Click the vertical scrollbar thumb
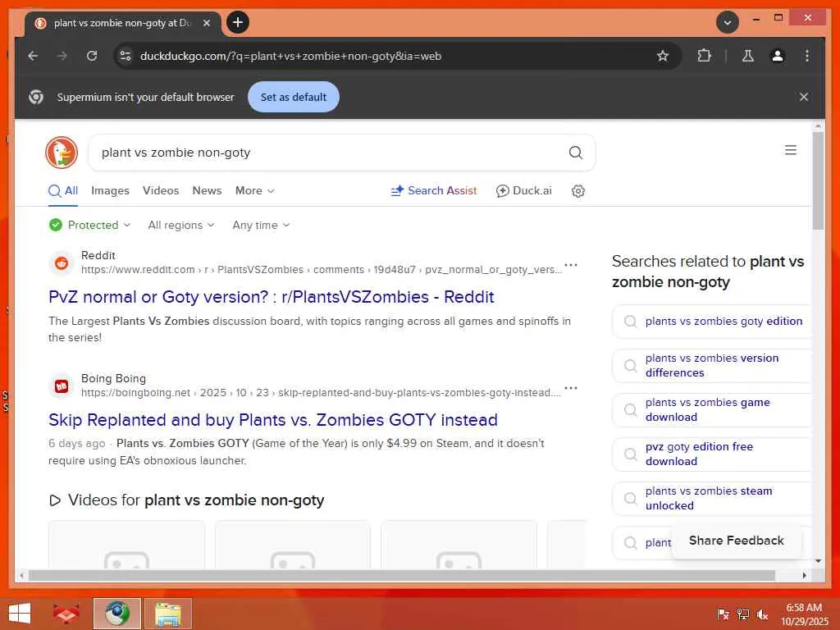The width and height of the screenshot is (840, 630). (818, 180)
